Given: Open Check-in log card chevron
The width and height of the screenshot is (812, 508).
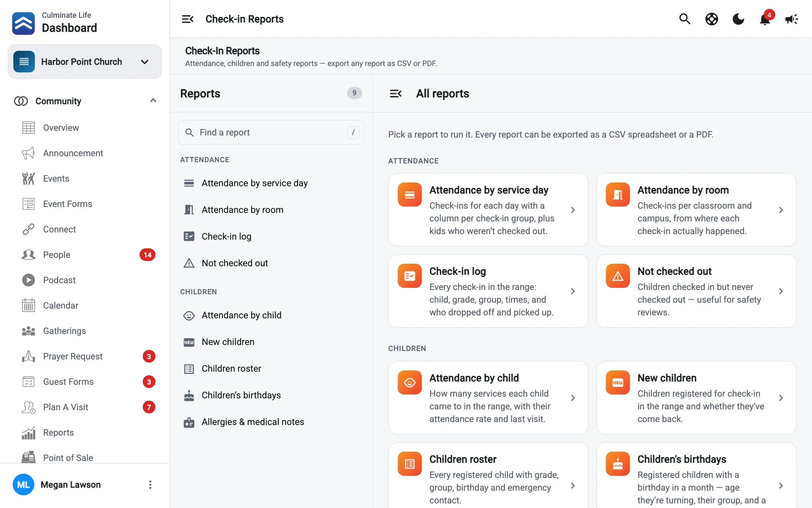Looking at the screenshot, I should (573, 291).
